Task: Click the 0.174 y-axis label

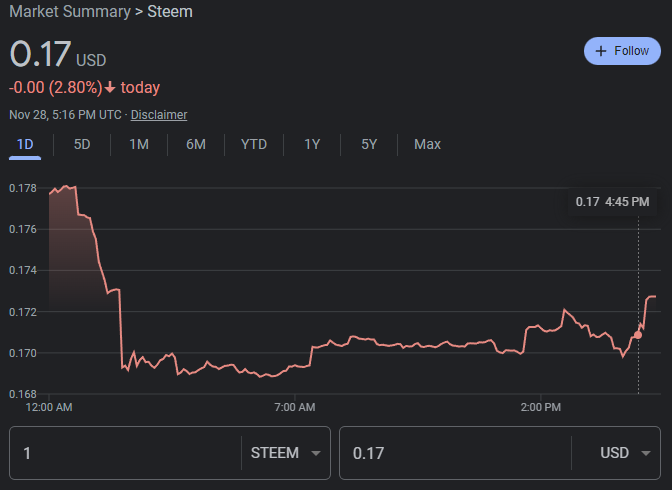Action: pos(23,271)
